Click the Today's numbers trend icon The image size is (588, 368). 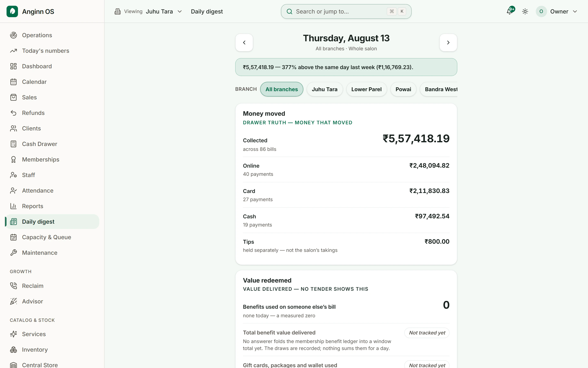(x=14, y=51)
